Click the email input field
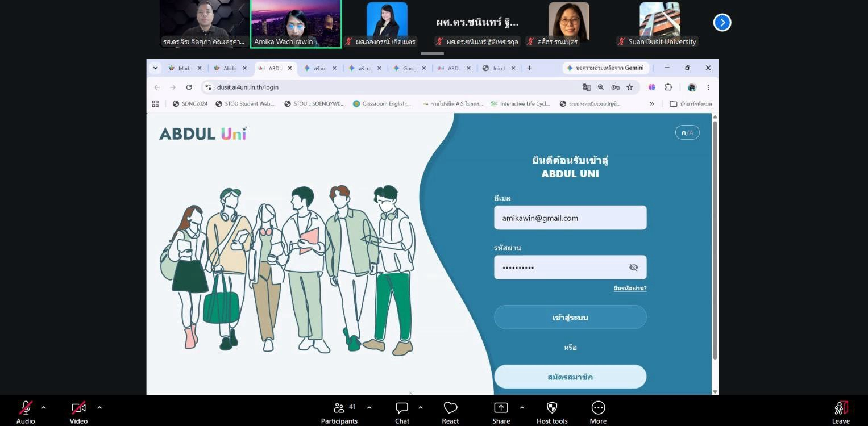This screenshot has height=426, width=868. tap(570, 218)
